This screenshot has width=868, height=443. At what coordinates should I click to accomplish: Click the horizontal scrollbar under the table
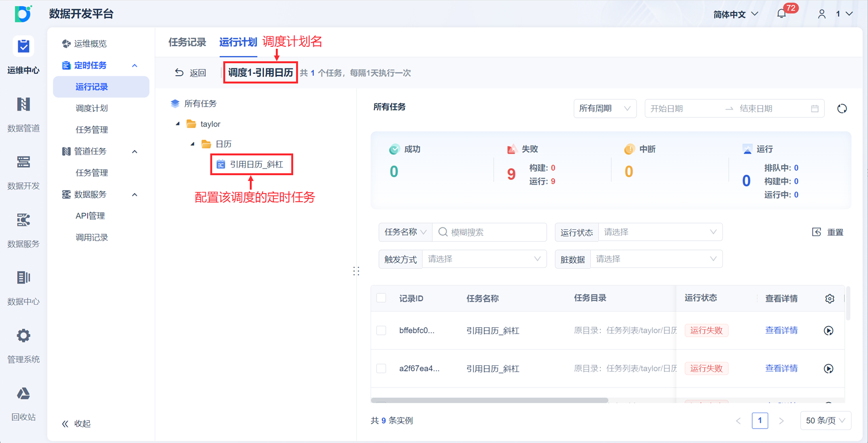coord(489,401)
